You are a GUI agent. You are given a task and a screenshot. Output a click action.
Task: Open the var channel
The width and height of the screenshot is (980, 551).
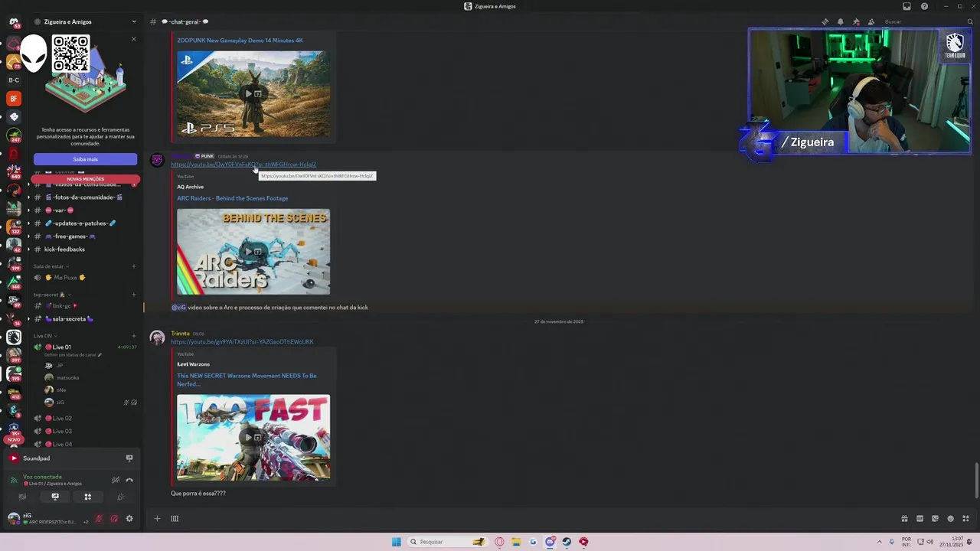84,210
